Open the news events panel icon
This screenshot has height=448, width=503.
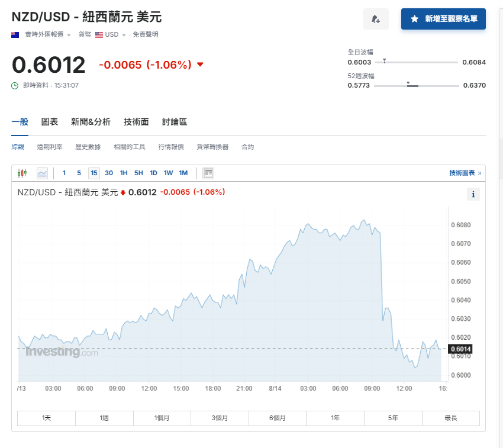click(x=208, y=173)
